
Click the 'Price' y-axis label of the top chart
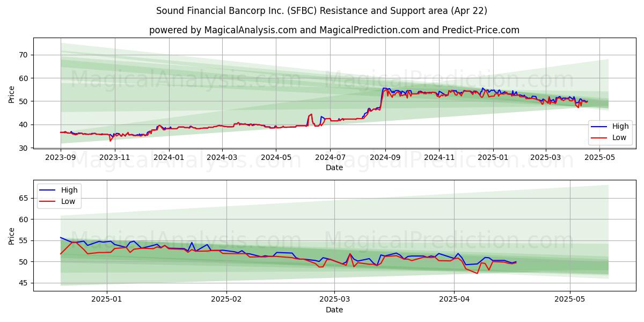pyautogui.click(x=12, y=93)
